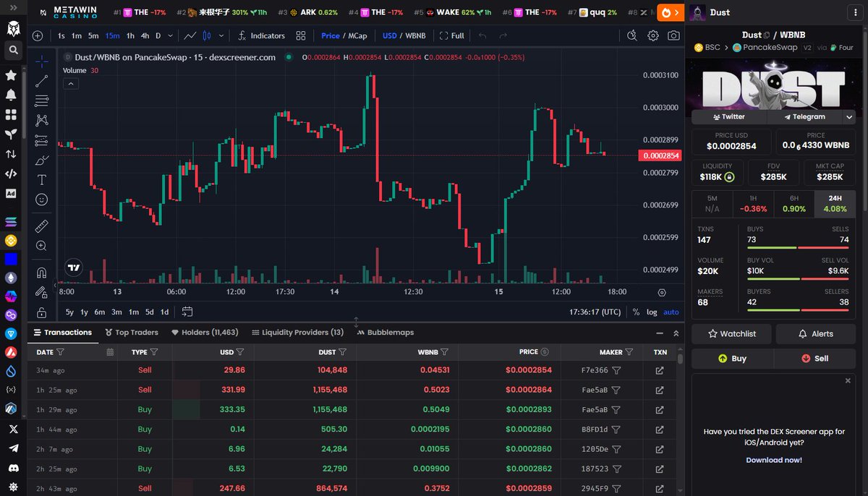Screen dimensions: 868x496
Task: Select the 15m chart interval
Action: click(113, 35)
